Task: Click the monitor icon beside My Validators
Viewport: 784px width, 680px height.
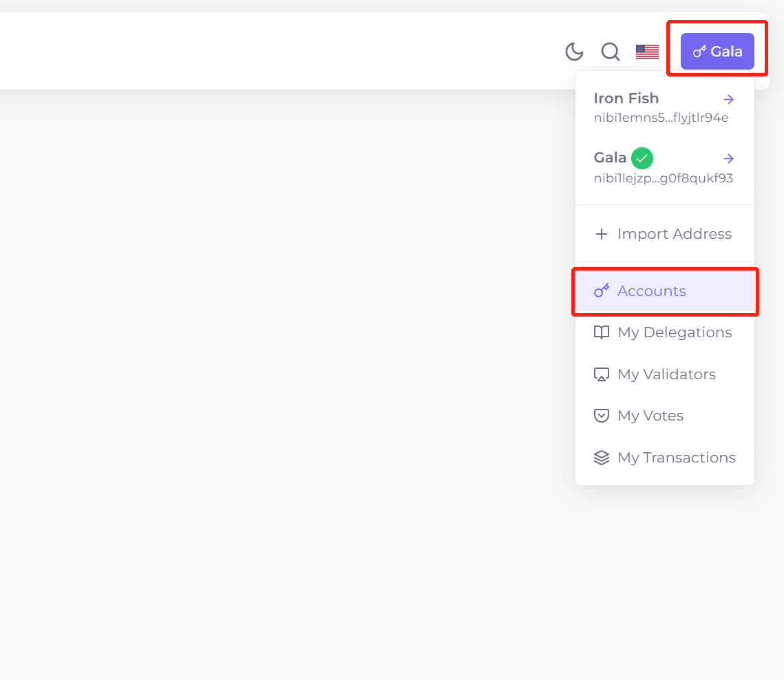Action: pyautogui.click(x=602, y=374)
